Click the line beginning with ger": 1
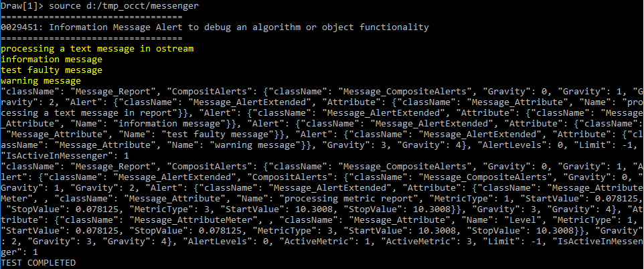This screenshot has width=644, height=269. pos(19,253)
